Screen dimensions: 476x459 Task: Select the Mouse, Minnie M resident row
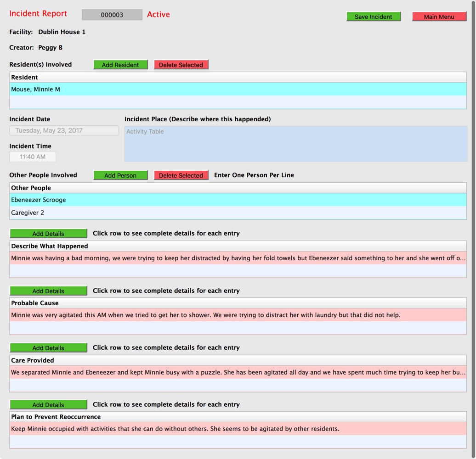coord(238,89)
